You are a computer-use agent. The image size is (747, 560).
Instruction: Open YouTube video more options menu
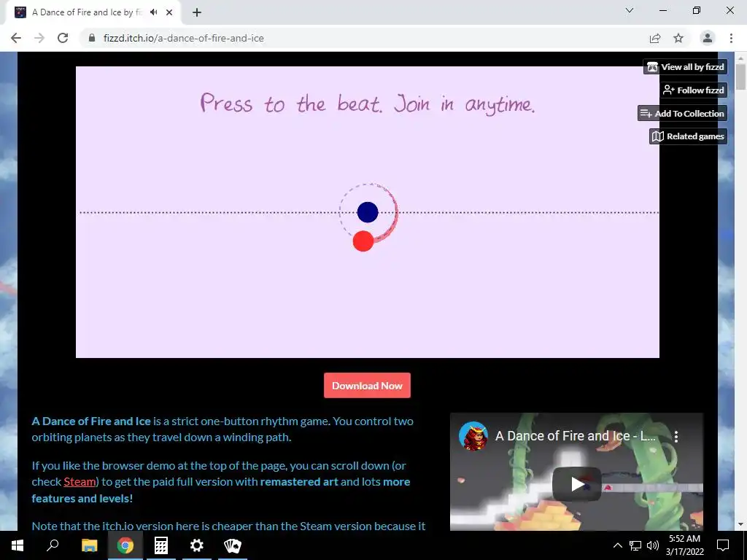click(x=676, y=436)
